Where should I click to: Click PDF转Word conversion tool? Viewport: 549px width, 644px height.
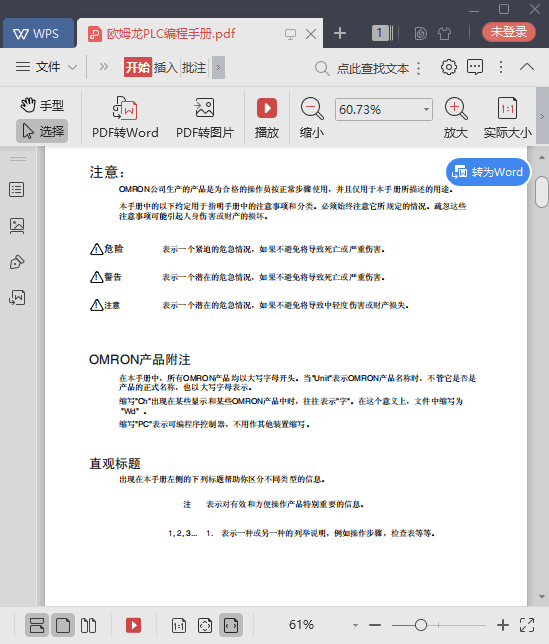coord(125,118)
